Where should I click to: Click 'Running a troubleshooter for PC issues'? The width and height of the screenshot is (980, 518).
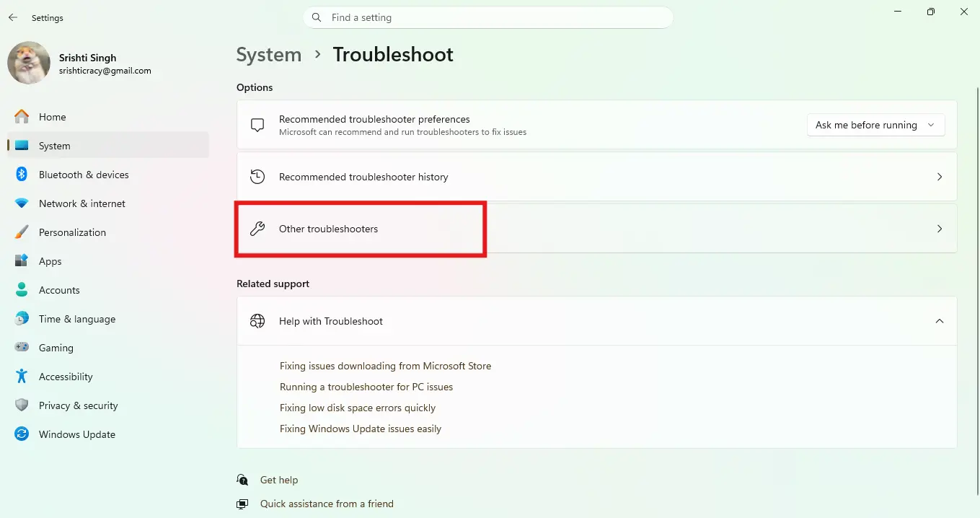pos(366,387)
